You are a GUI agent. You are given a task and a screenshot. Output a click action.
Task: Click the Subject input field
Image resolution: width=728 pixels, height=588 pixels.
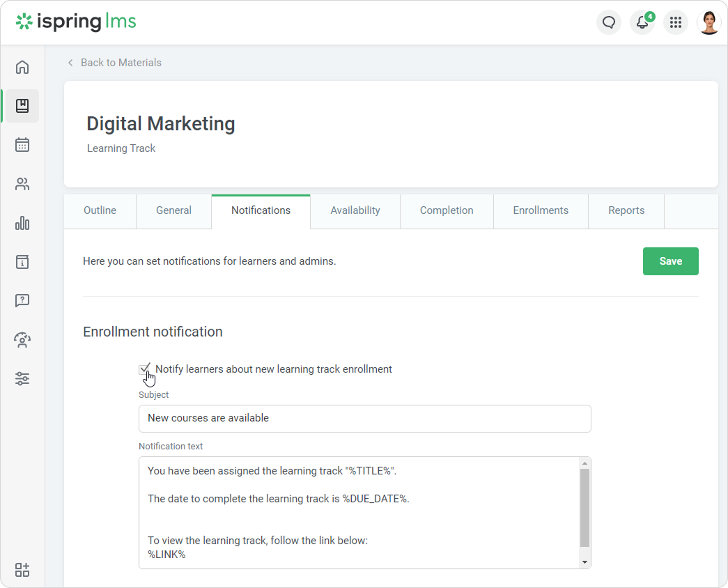pos(364,419)
